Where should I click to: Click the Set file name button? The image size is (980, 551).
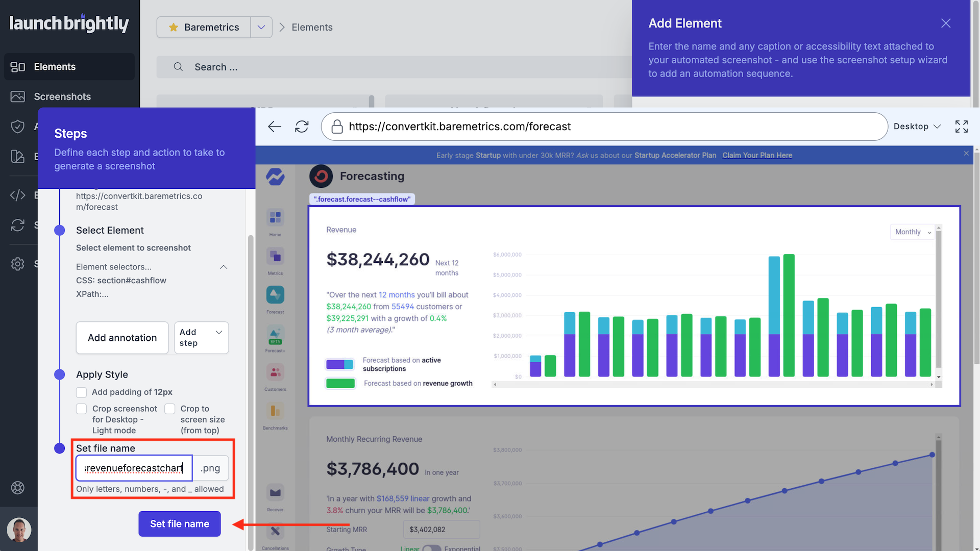(x=179, y=523)
